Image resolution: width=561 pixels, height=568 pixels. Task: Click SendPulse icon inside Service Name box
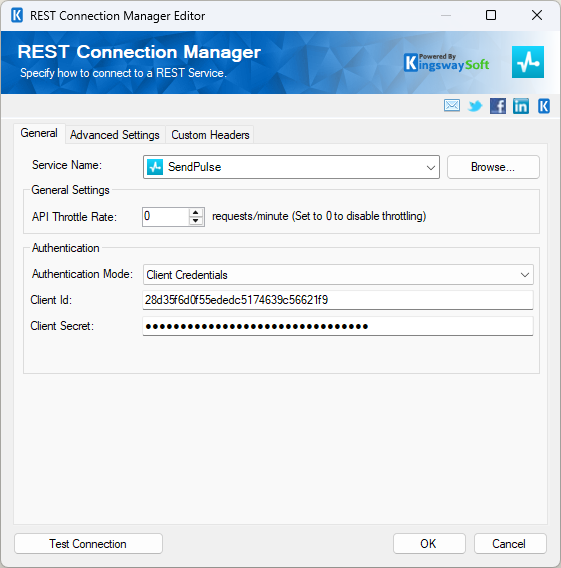coord(155,167)
